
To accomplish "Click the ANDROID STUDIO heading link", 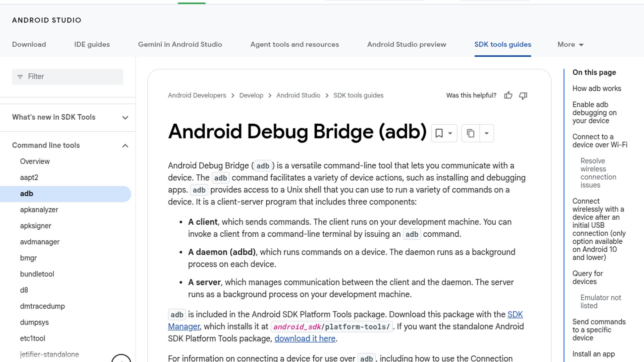I will tap(47, 20).
